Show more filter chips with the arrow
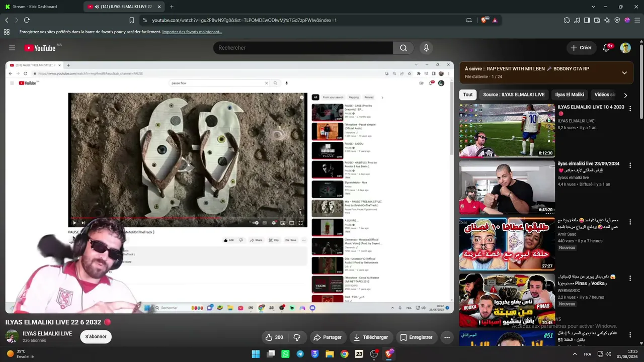 point(625,95)
